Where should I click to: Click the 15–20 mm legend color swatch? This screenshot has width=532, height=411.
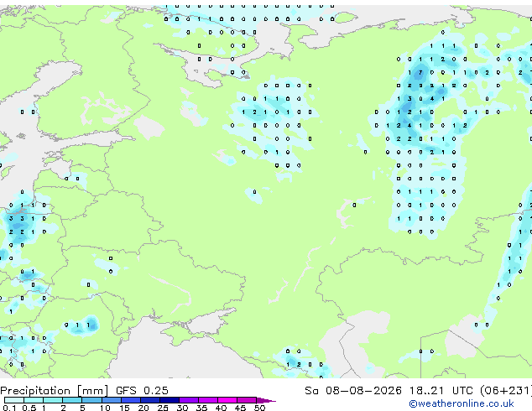(130, 400)
